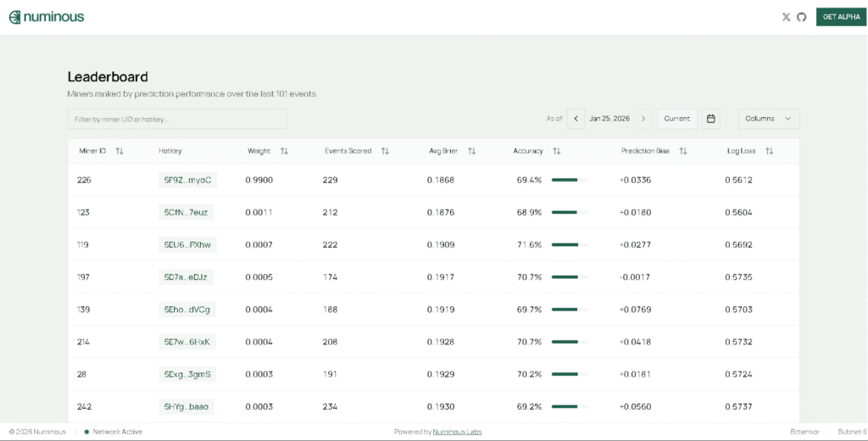Go to previous date with left chevron

coord(576,119)
